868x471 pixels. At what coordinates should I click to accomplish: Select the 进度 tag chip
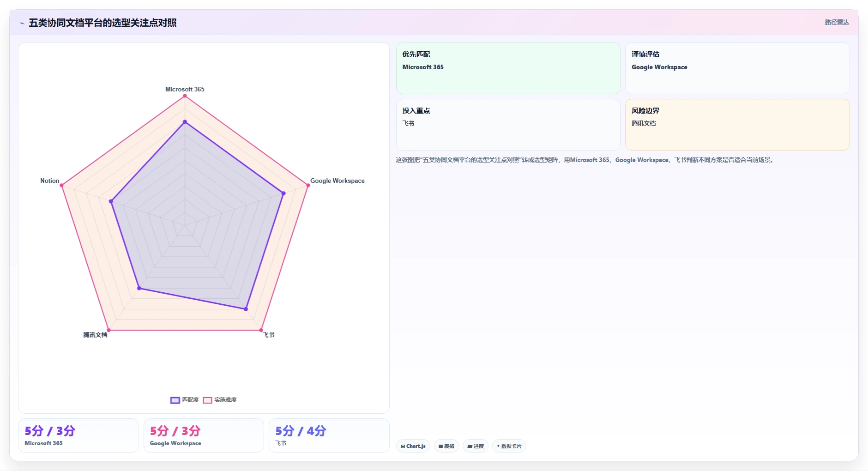pyautogui.click(x=476, y=446)
